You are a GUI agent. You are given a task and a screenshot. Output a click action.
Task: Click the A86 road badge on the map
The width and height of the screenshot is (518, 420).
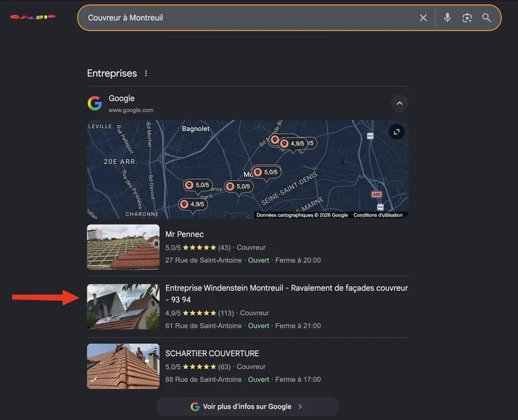tap(376, 194)
